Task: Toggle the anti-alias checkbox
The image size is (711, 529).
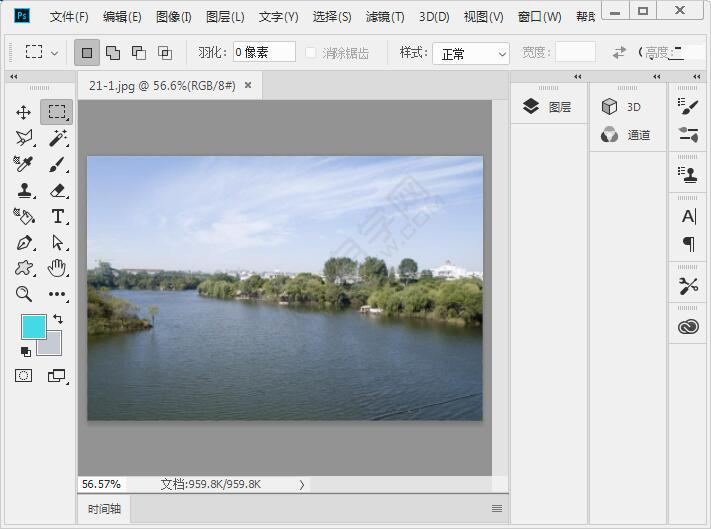Action: tap(311, 53)
